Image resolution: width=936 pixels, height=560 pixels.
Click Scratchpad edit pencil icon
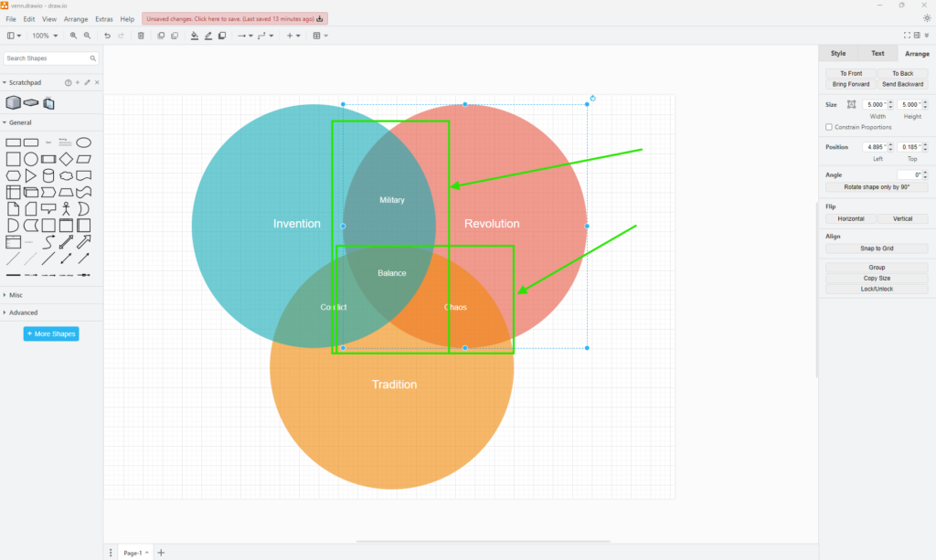tap(87, 82)
